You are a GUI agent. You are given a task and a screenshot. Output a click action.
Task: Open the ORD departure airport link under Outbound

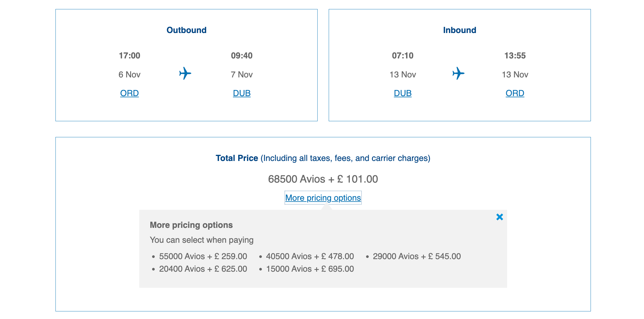pos(129,93)
